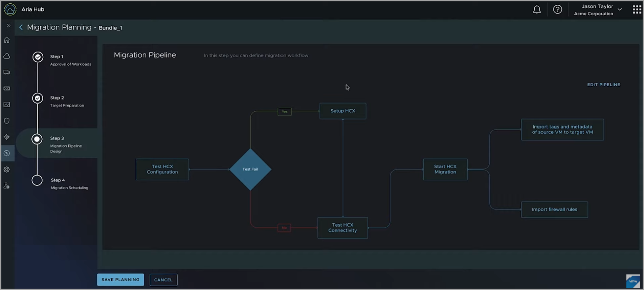Select the Import tags and metadata node
This screenshot has width=644, height=290.
pyautogui.click(x=562, y=130)
